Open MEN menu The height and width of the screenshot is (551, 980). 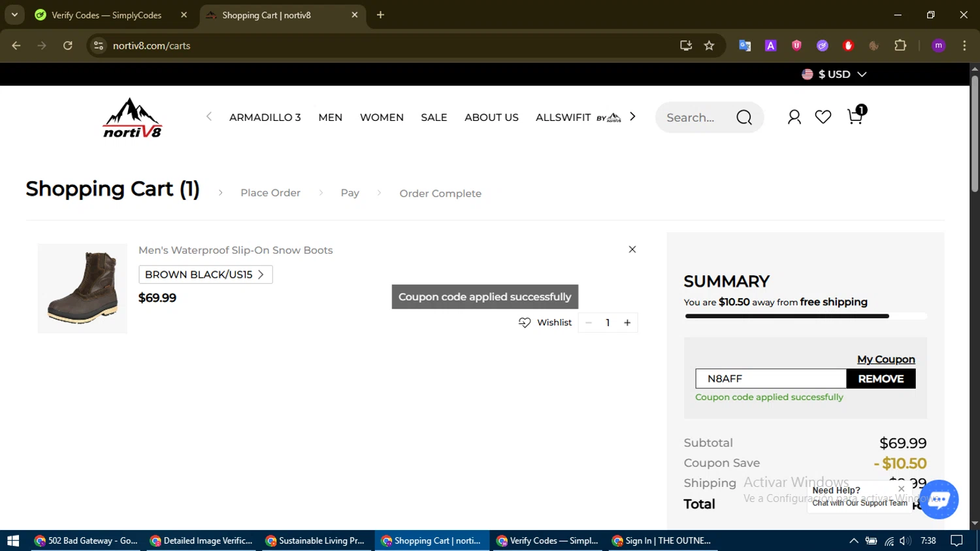[x=330, y=118]
